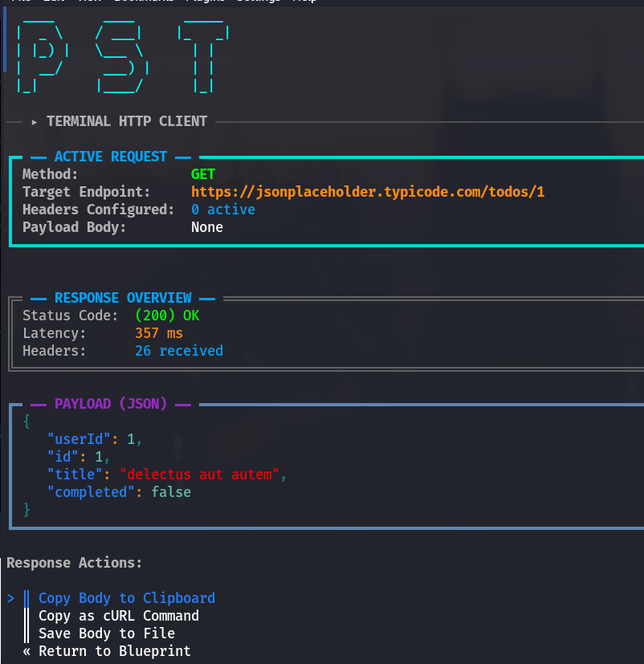Select the Copy Body to Clipboard action

[127, 598]
